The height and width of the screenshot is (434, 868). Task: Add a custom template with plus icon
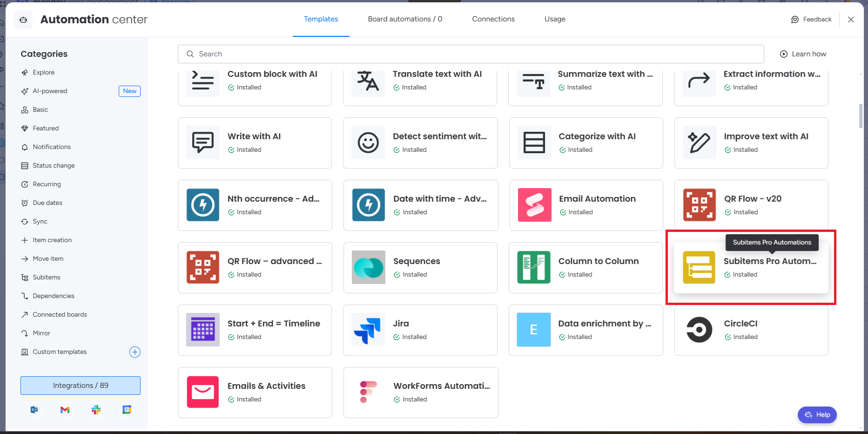pyautogui.click(x=135, y=352)
